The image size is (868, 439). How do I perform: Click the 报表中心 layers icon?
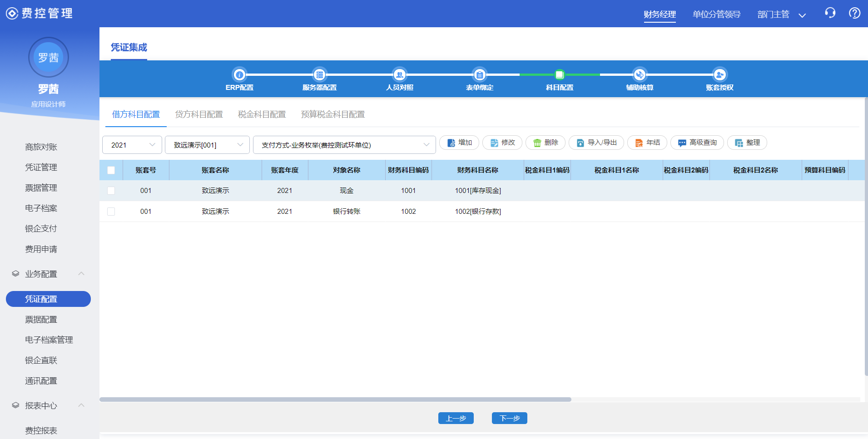[15, 405]
